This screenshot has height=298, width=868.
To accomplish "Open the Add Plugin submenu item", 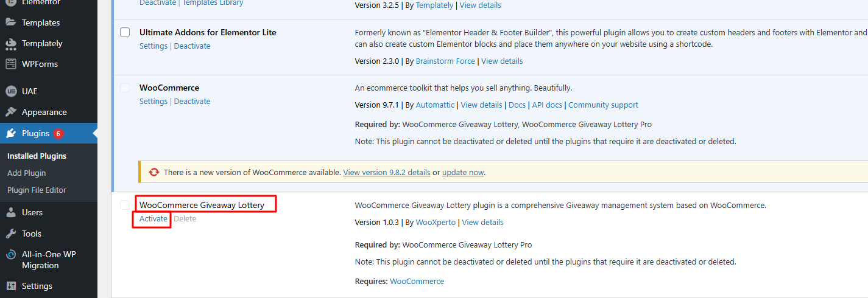I will (26, 173).
